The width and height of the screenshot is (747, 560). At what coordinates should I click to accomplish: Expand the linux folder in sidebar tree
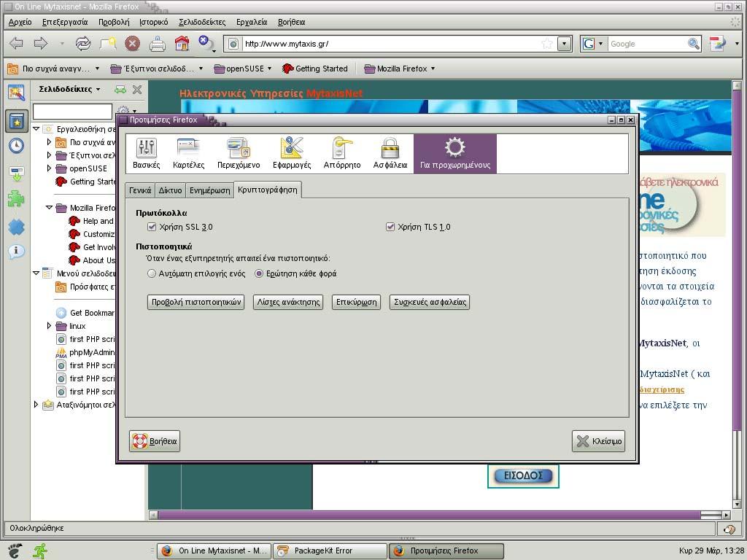[x=49, y=326]
